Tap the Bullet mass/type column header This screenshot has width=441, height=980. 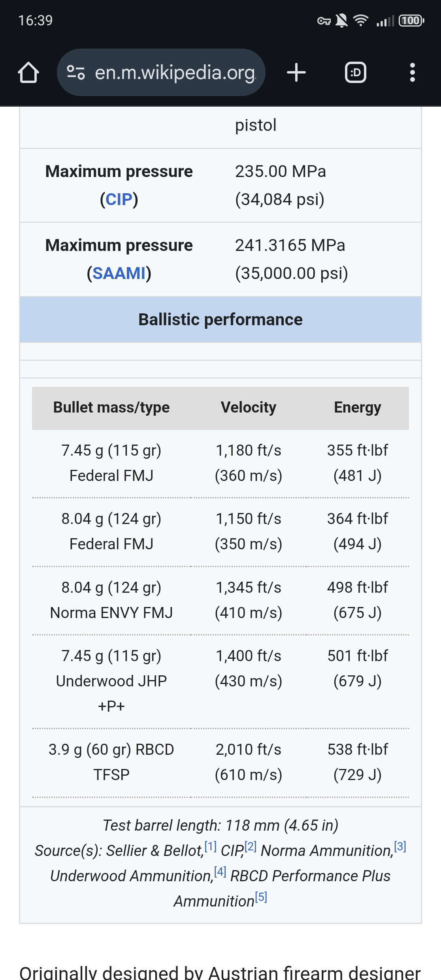tap(111, 408)
